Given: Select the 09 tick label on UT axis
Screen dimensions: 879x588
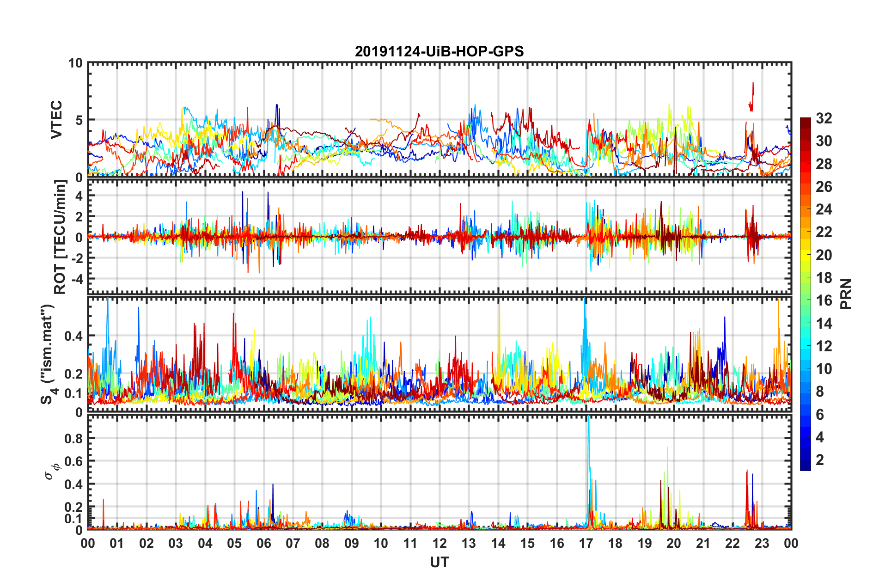Looking at the screenshot, I should [352, 543].
